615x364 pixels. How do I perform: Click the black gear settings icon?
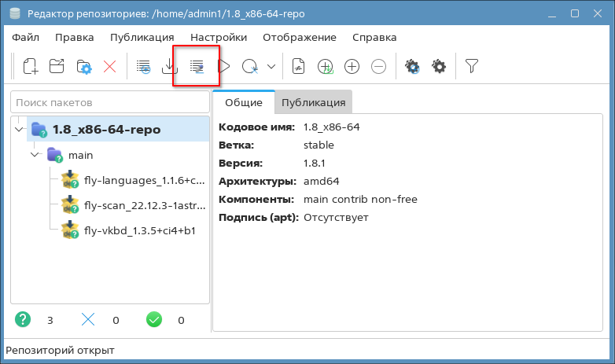tap(439, 67)
